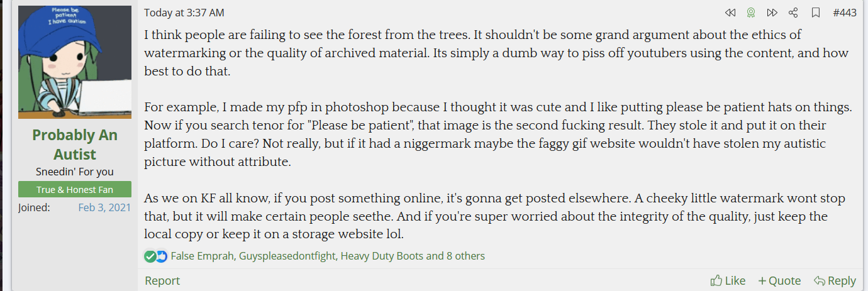Click the green award ribbon icon
Image resolution: width=868 pixels, height=291 pixels.
pos(750,13)
